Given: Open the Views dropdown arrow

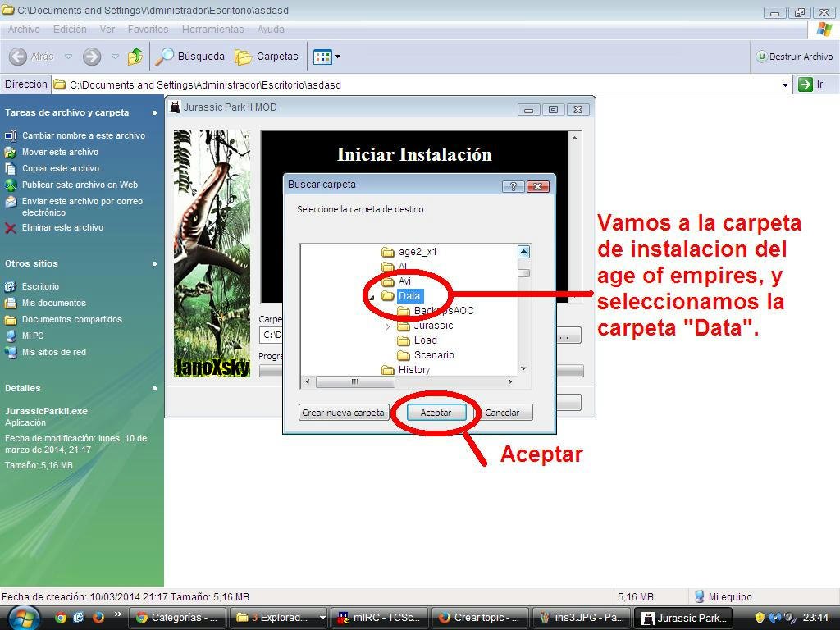Looking at the screenshot, I should pos(337,57).
